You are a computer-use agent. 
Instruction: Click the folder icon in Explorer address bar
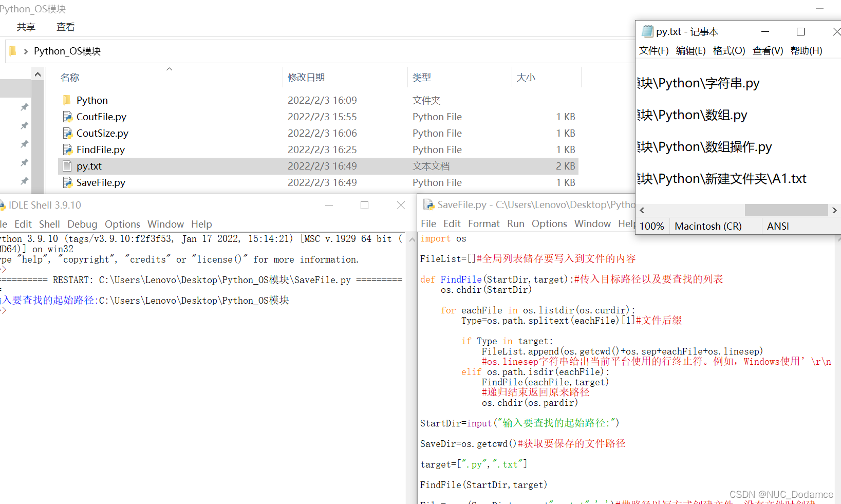click(13, 51)
